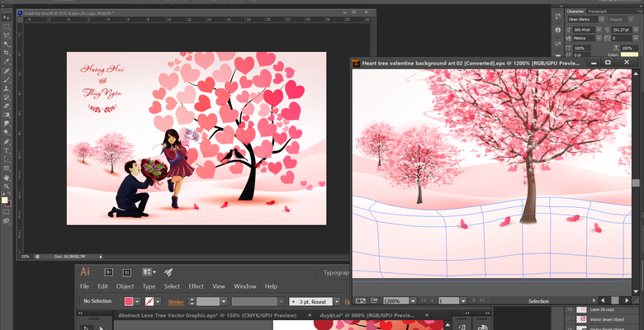Switch to the Paragraph tab
Screen dimensions: 644x330
coord(597,12)
